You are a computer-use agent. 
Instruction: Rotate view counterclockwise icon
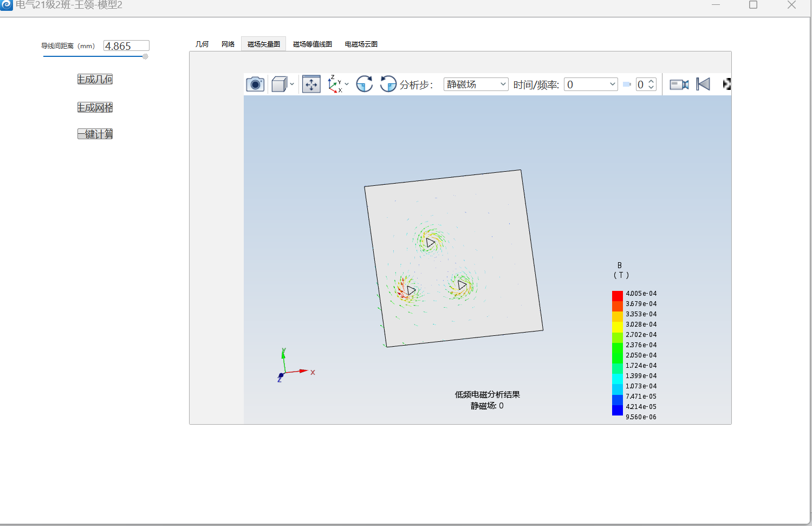[388, 84]
